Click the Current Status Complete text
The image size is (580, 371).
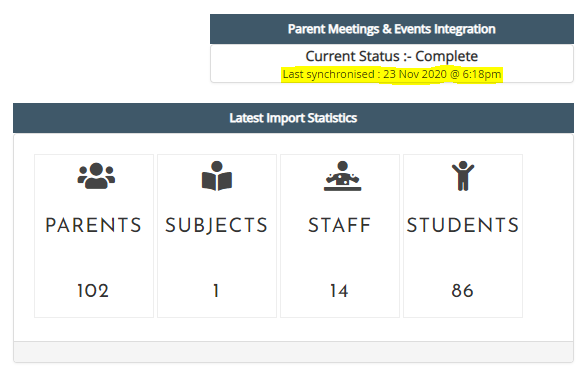click(x=392, y=56)
